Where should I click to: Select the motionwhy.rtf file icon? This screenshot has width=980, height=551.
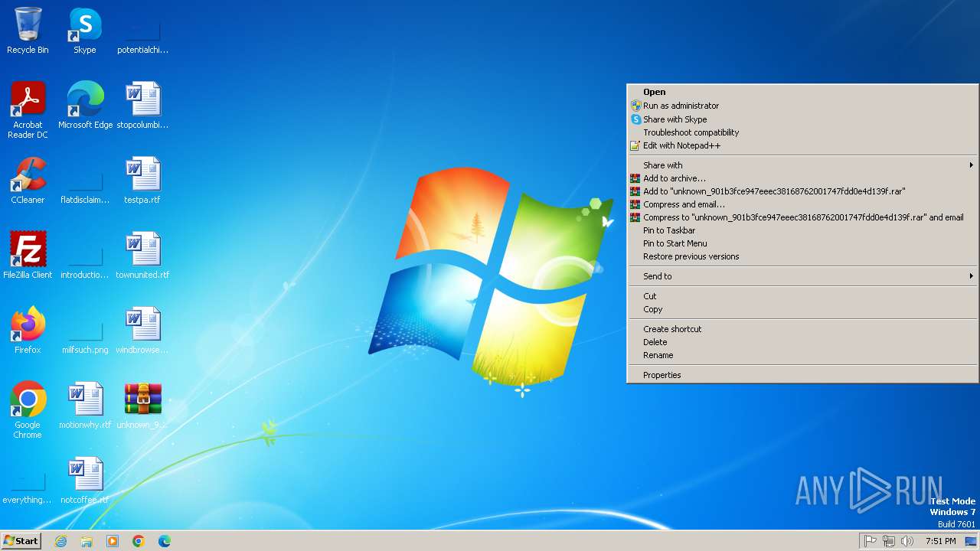[x=85, y=406]
